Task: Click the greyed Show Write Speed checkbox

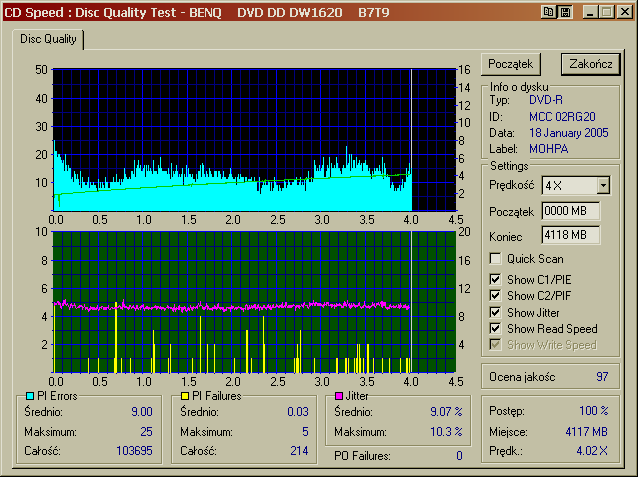Action: tap(495, 345)
